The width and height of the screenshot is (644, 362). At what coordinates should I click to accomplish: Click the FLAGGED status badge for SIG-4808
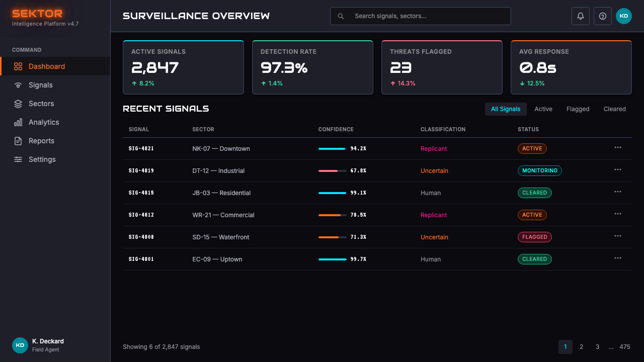[x=535, y=237]
